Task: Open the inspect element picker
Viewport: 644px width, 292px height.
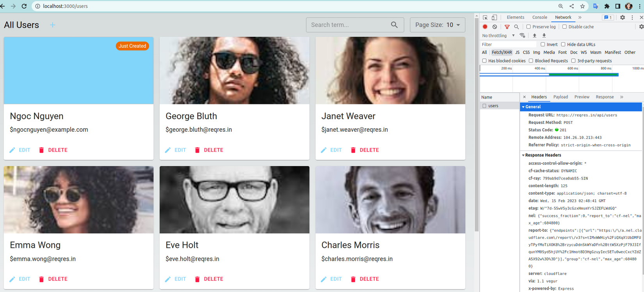Action: (x=485, y=18)
